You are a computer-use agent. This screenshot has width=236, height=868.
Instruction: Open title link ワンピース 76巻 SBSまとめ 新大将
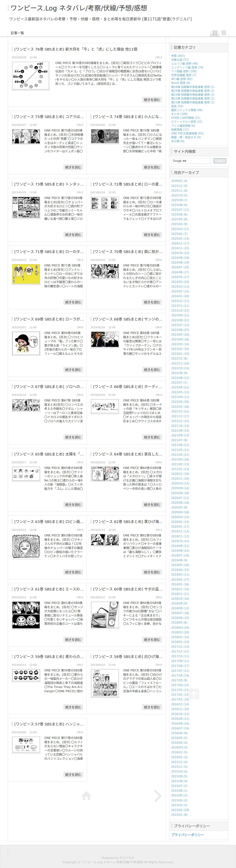(x=76, y=49)
